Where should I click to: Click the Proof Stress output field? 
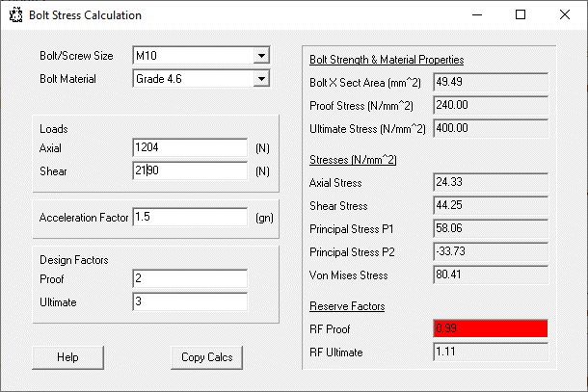491,105
